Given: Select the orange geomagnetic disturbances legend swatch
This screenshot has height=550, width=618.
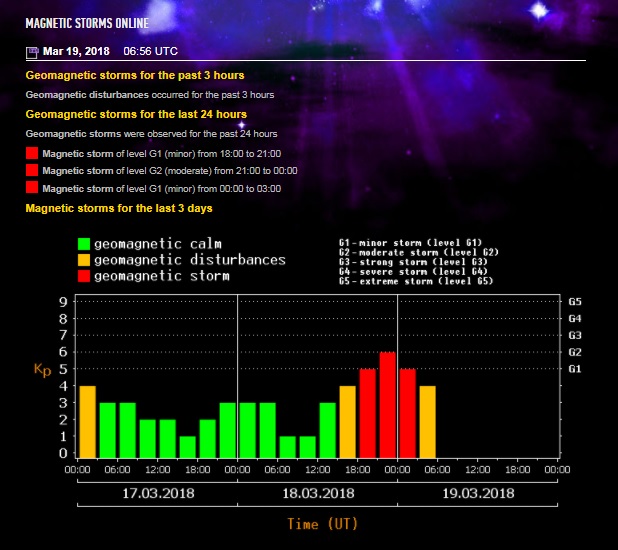Looking at the screenshot, I should point(84,259).
